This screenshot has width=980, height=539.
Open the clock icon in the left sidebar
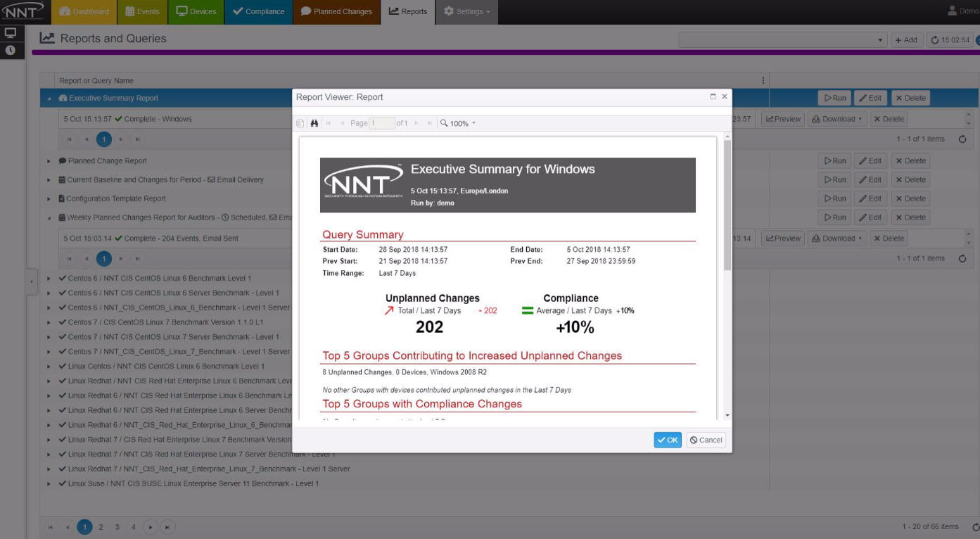(x=10, y=50)
